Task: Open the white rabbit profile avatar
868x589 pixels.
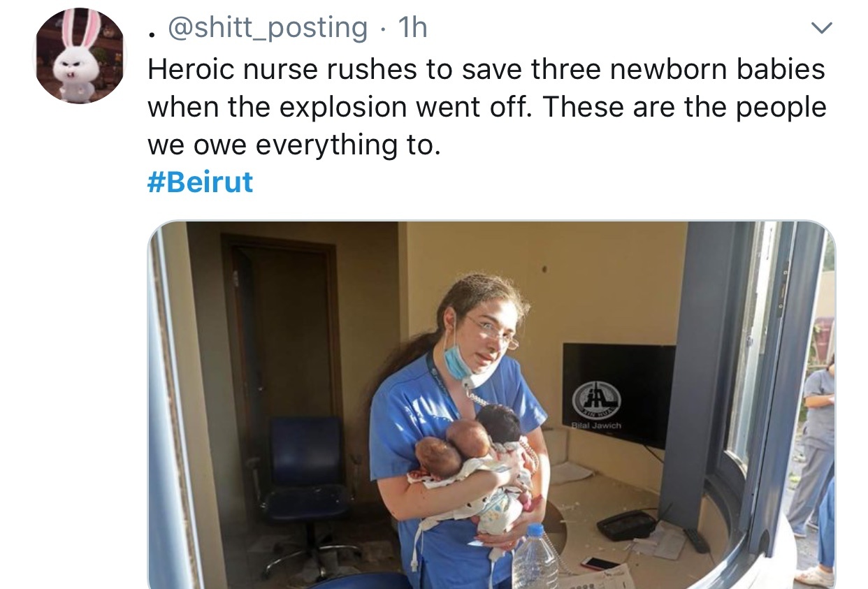Action: tap(79, 56)
